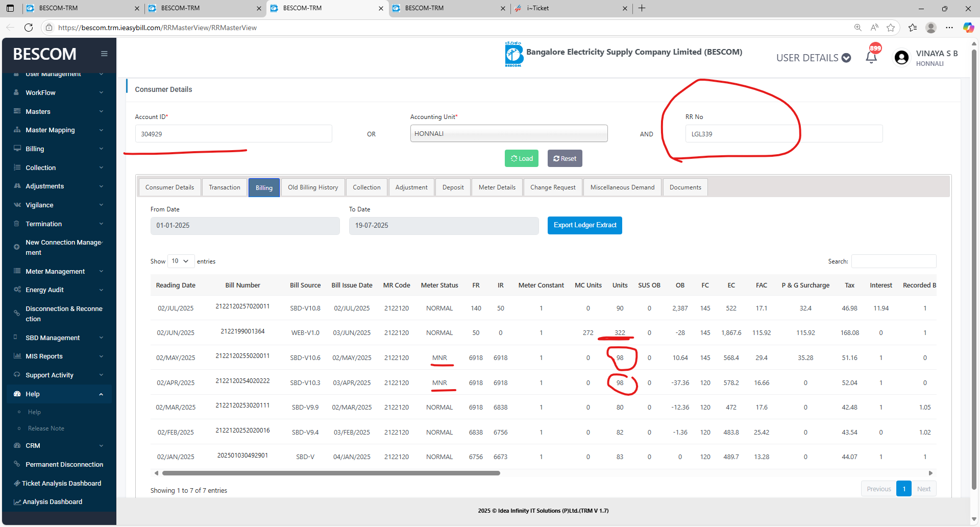Switch to the Consumer Details tab
The height and width of the screenshot is (527, 980).
click(169, 187)
